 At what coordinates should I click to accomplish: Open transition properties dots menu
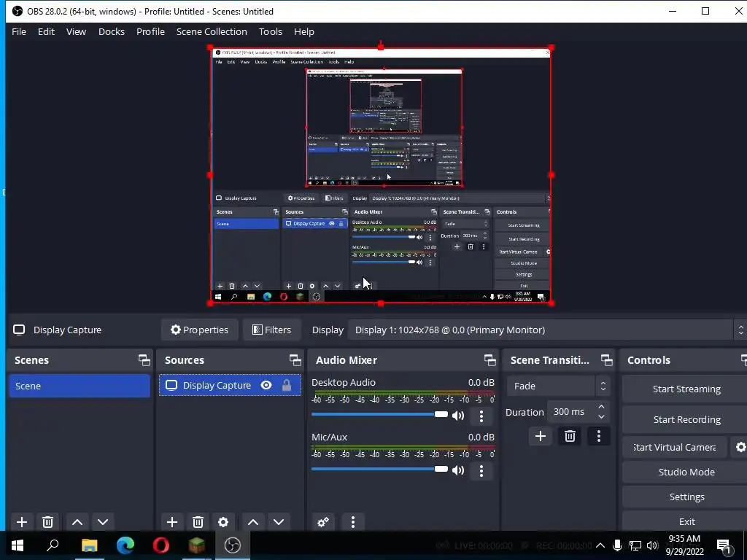click(599, 436)
